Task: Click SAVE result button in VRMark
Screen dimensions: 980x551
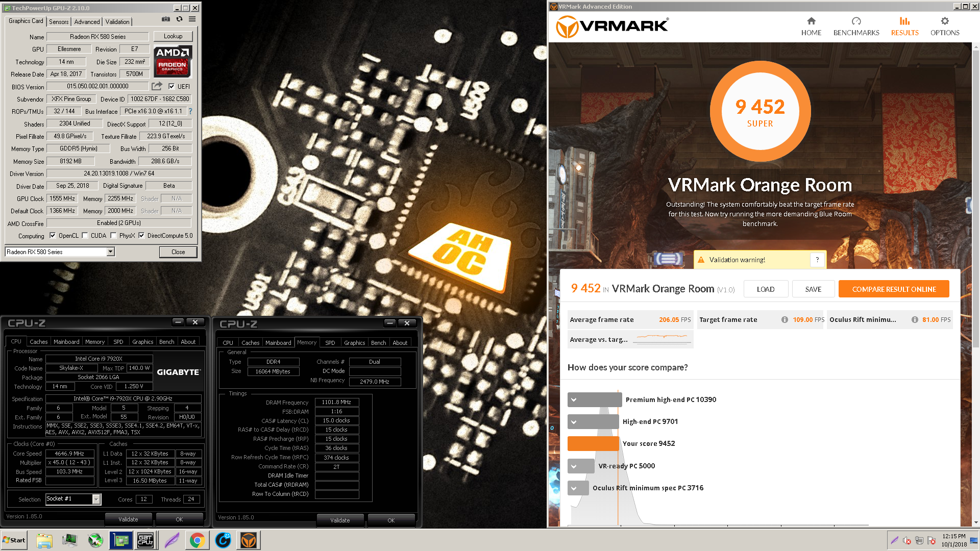Action: (813, 289)
